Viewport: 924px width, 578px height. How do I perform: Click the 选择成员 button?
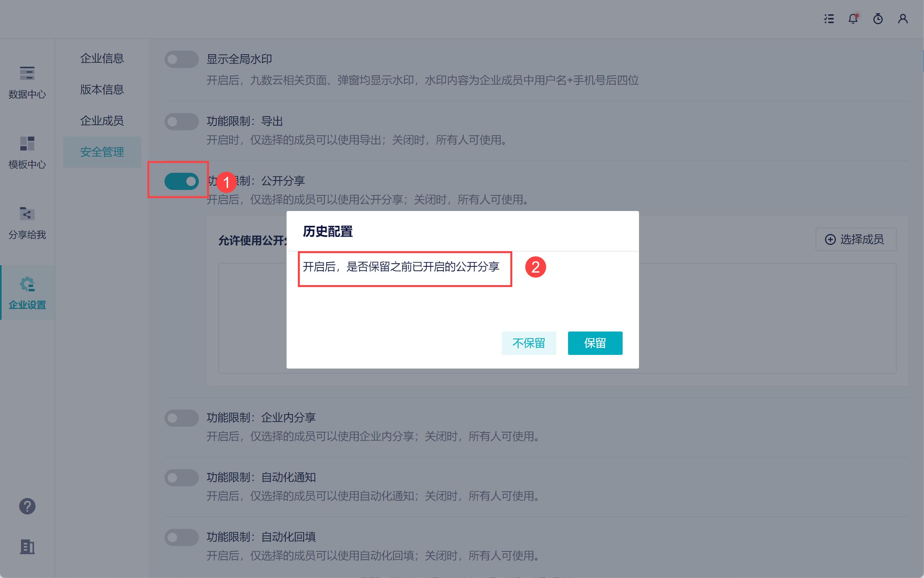coord(856,239)
